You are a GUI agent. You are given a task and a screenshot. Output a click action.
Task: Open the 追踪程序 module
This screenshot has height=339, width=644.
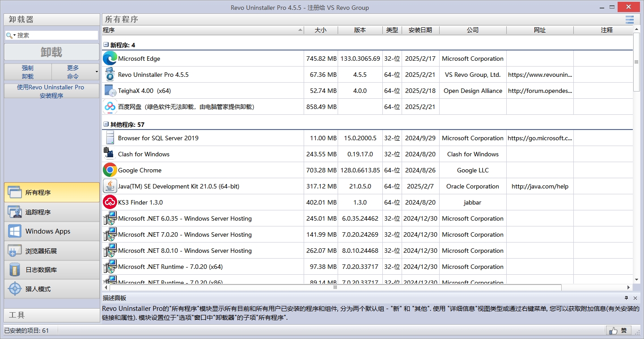[x=52, y=212]
